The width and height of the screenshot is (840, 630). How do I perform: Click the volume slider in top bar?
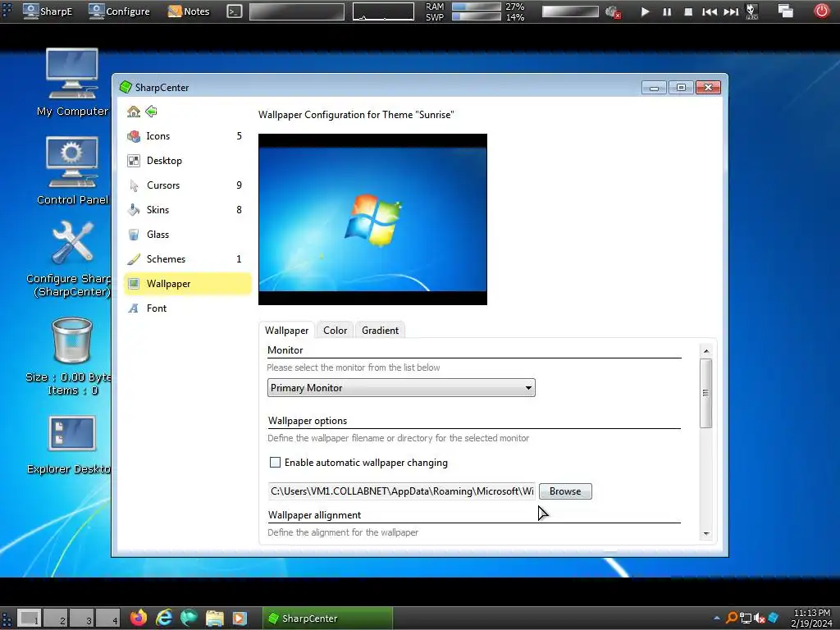(570, 11)
